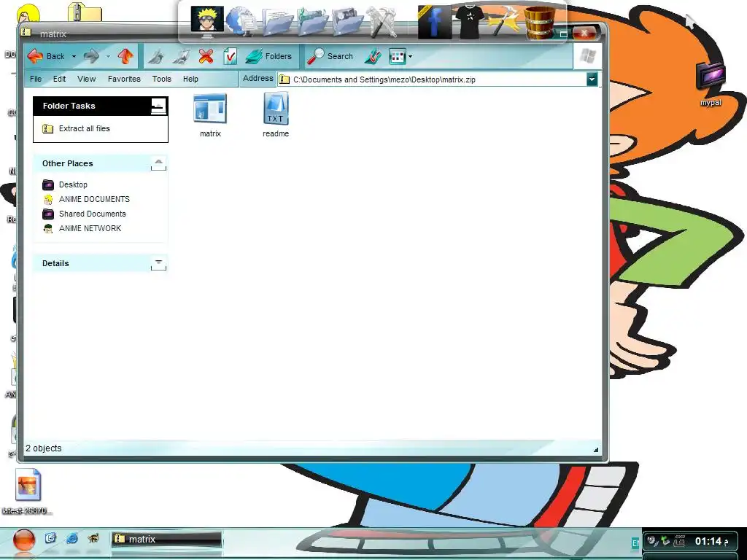Viewport: 747px width, 560px height.
Task: Open the pictures folder dock icon
Action: [x=347, y=22]
